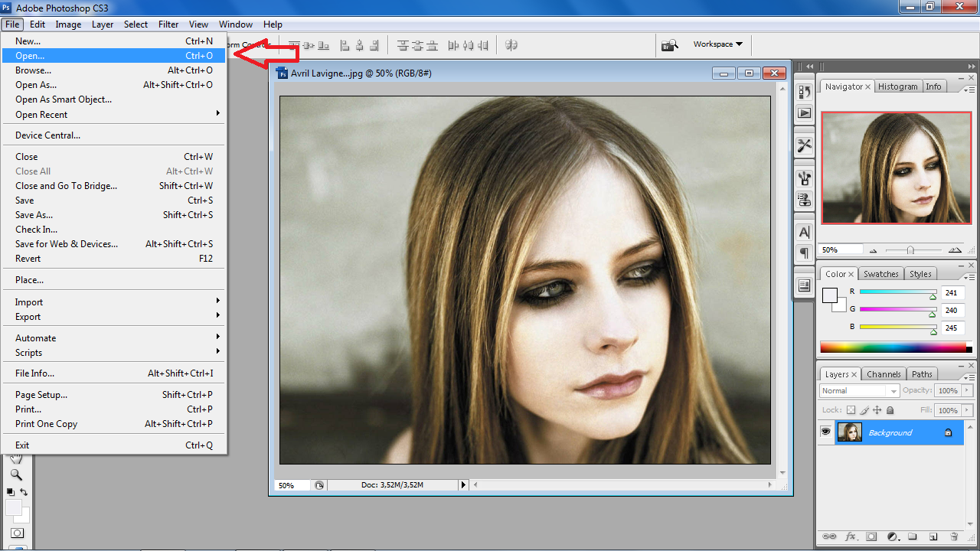Create a new layer icon

(x=933, y=537)
